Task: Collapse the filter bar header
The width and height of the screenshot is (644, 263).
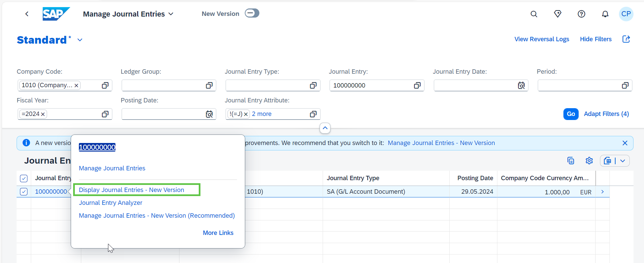Action: (x=325, y=128)
